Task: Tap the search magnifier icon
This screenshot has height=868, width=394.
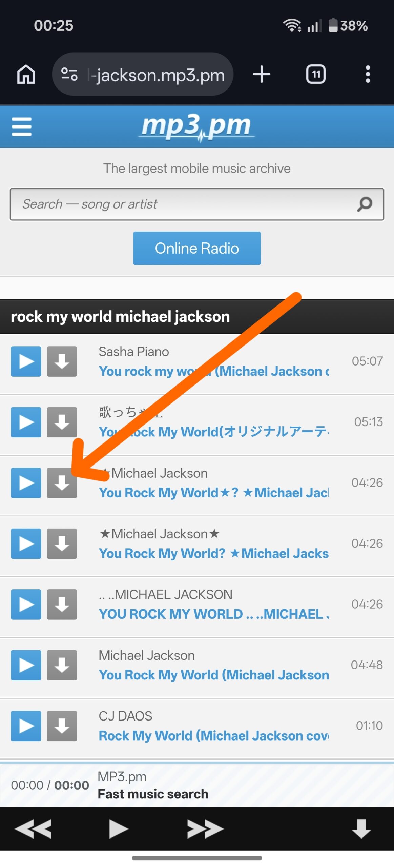Action: (x=365, y=204)
